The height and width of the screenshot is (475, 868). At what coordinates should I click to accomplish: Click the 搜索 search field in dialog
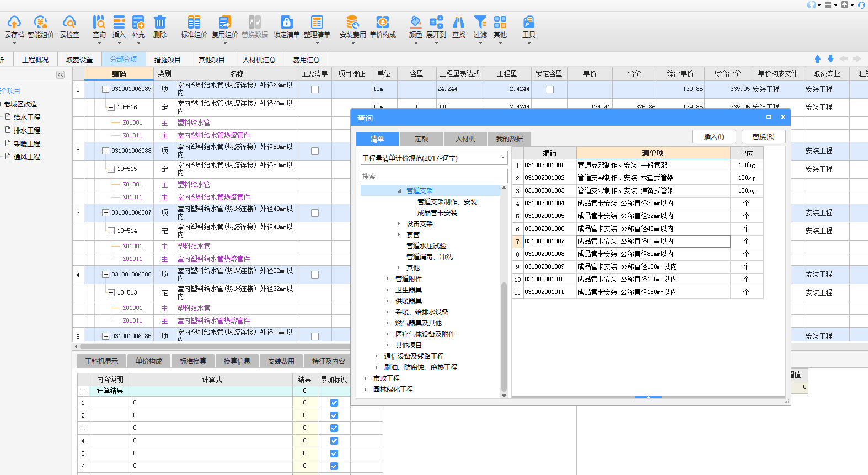434,176
